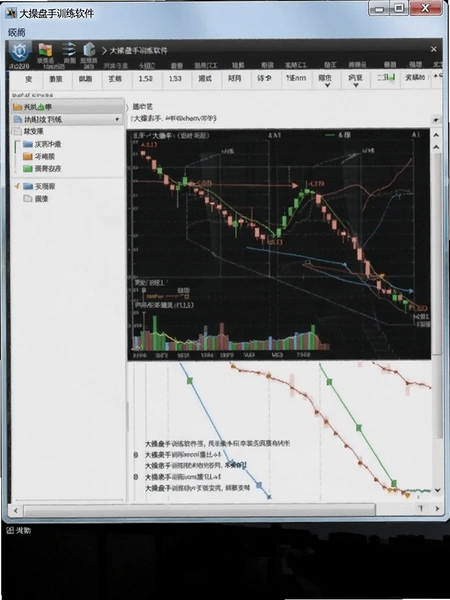Click the second 1.53 toolbar button
The height and width of the screenshot is (600, 450).
tap(175, 78)
